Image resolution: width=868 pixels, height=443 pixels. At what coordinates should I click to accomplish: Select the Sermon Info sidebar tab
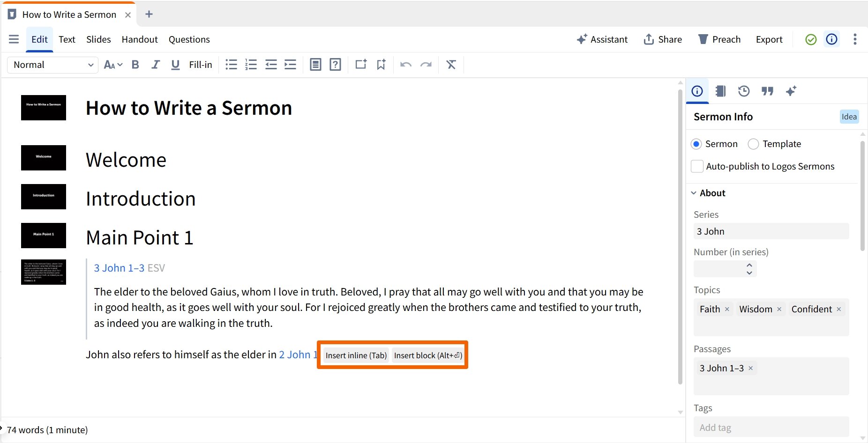coord(697,91)
